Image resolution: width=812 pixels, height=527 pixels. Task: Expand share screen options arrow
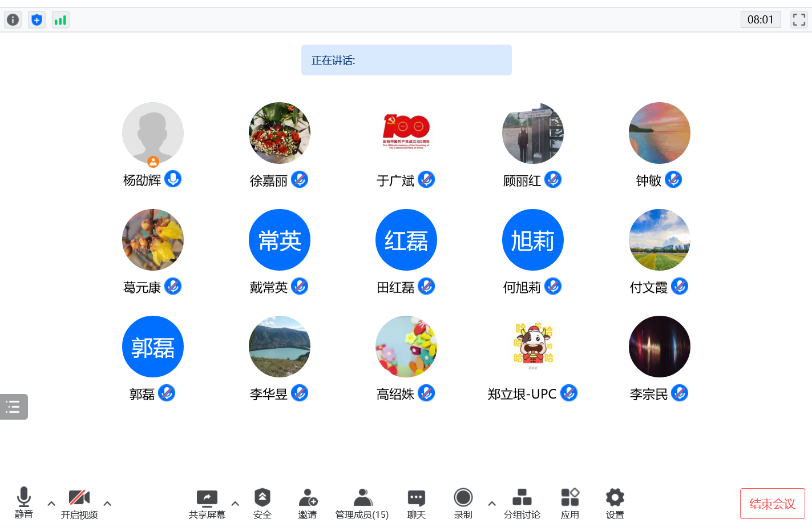tap(235, 504)
